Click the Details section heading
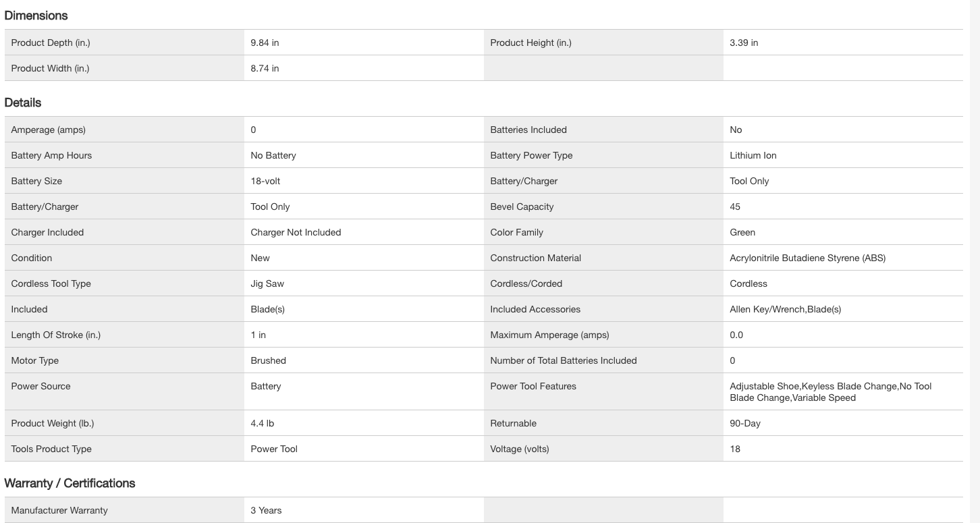Viewport: 980px width, 523px height. coord(23,103)
